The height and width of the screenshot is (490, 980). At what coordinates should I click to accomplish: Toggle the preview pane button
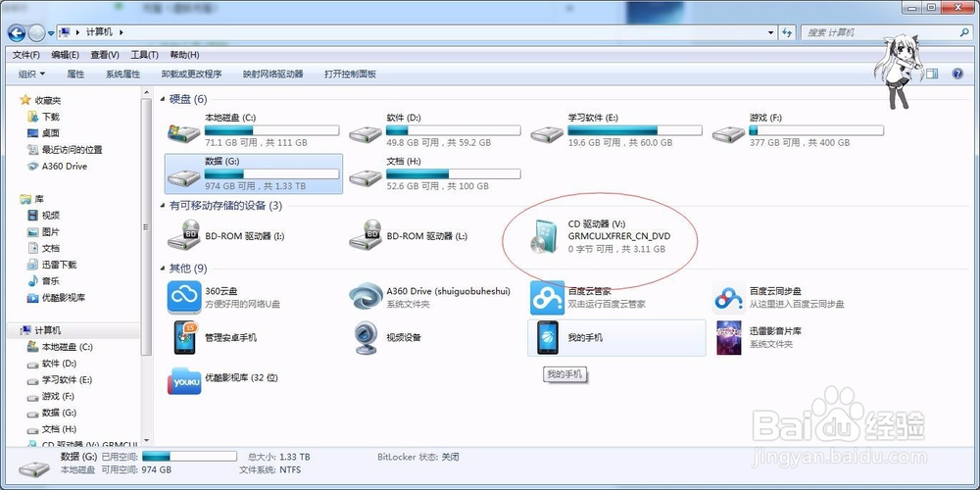point(932,73)
